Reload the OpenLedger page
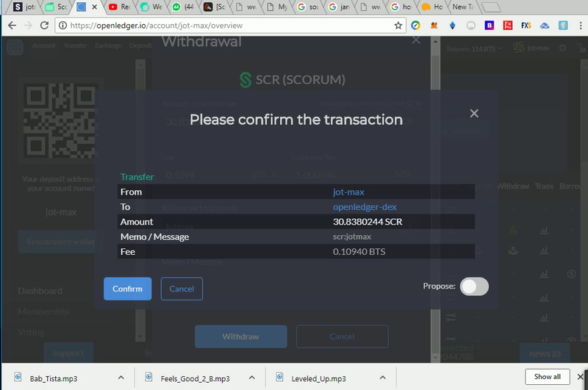 tap(44, 26)
